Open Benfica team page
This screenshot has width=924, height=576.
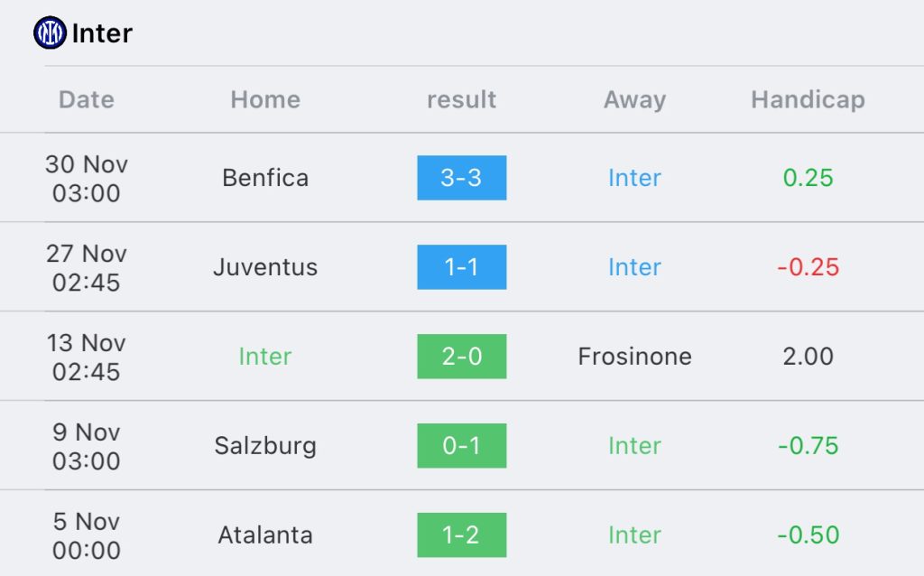coord(265,178)
